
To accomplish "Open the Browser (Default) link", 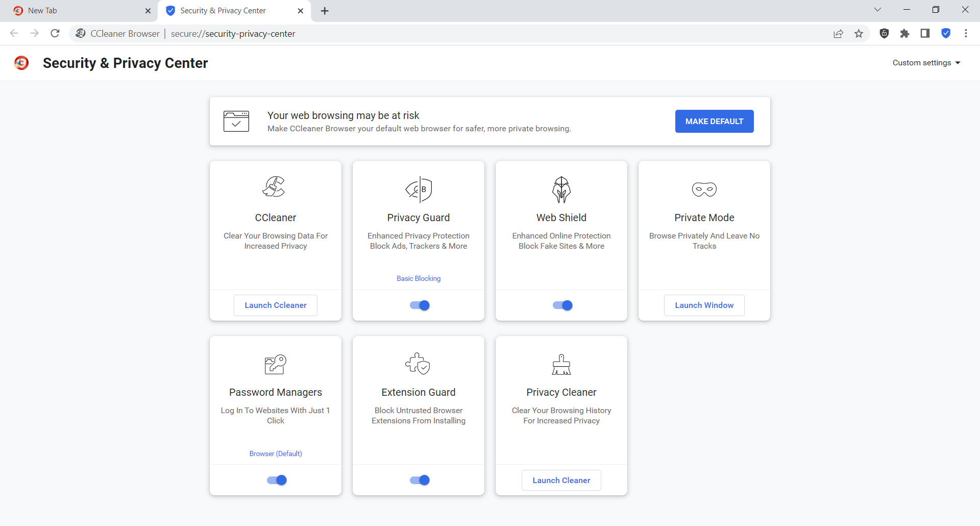I will [276, 453].
